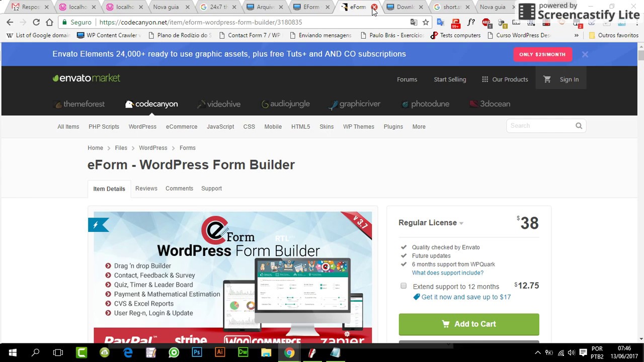
Task: Switch to the GraphicRiver marketplace
Action: (x=355, y=104)
